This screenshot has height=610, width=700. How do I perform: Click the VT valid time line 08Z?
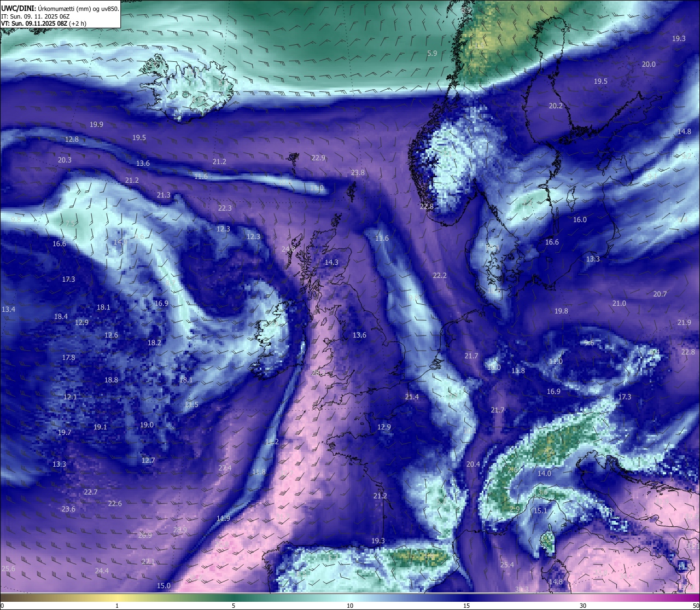[44, 24]
